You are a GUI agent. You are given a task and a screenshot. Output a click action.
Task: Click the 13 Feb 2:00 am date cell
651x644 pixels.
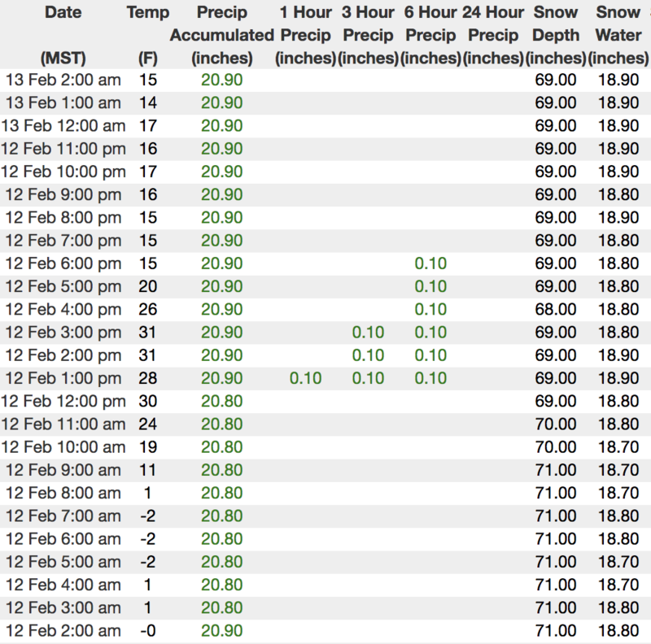tap(63, 80)
